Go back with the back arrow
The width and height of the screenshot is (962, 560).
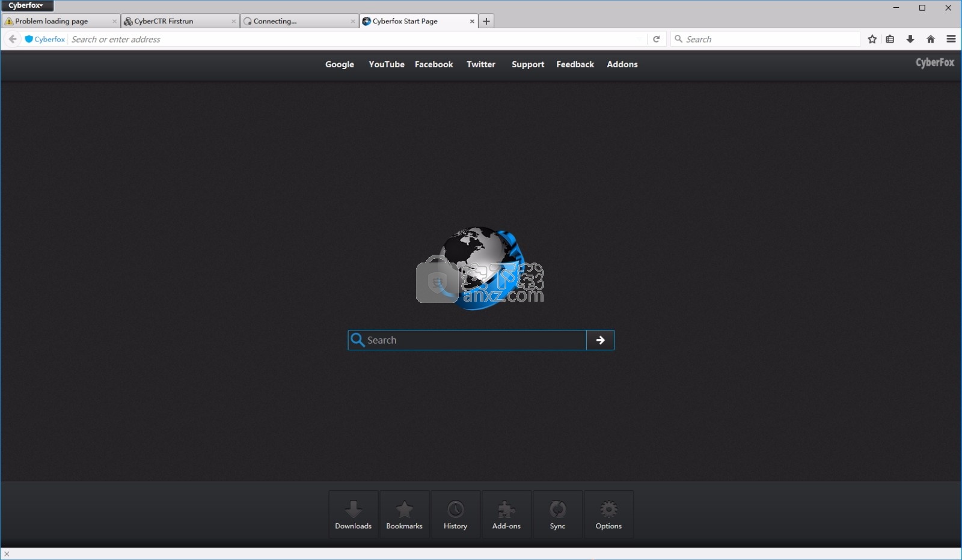click(x=12, y=39)
